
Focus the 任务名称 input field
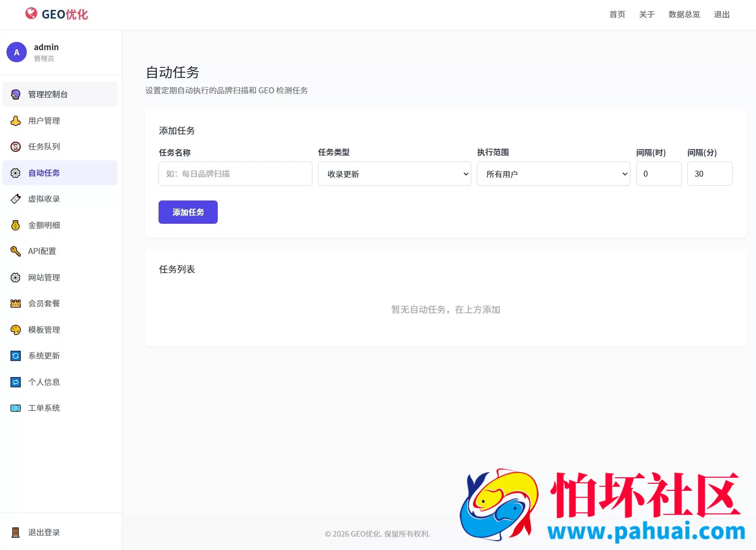point(235,174)
